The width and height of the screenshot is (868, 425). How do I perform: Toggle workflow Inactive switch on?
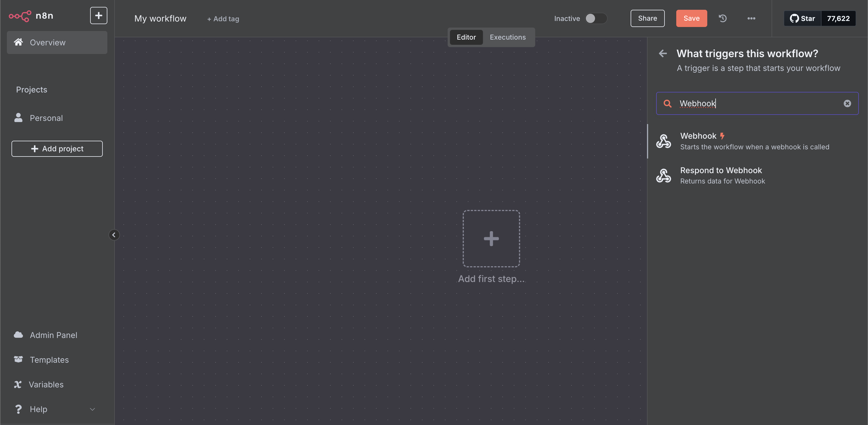click(595, 19)
